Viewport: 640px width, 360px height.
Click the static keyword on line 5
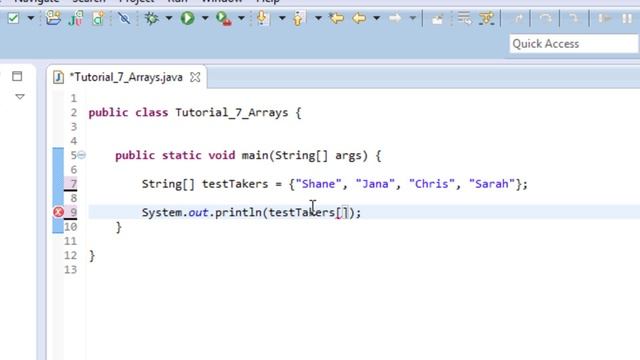click(x=181, y=156)
